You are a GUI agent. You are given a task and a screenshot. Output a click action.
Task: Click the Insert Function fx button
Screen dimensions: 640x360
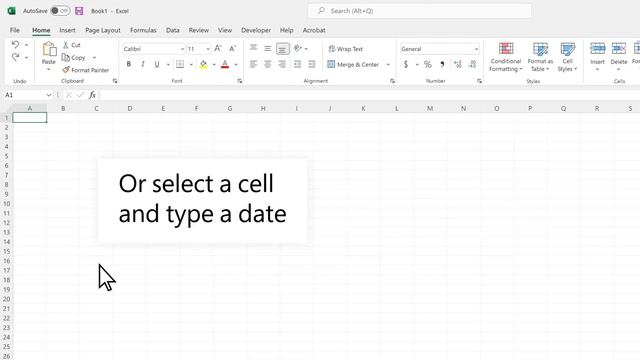point(92,95)
